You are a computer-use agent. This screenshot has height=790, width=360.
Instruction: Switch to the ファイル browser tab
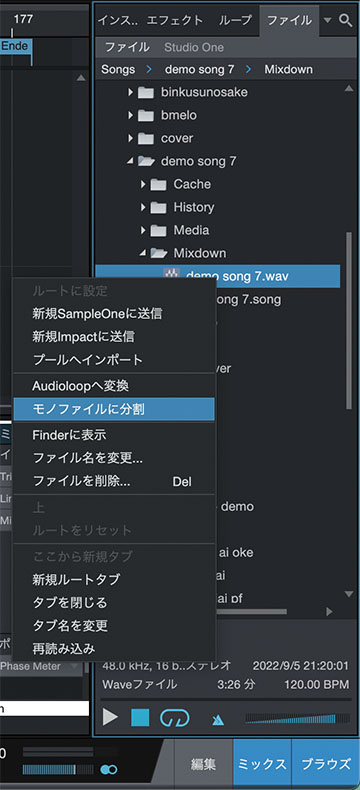[290, 21]
